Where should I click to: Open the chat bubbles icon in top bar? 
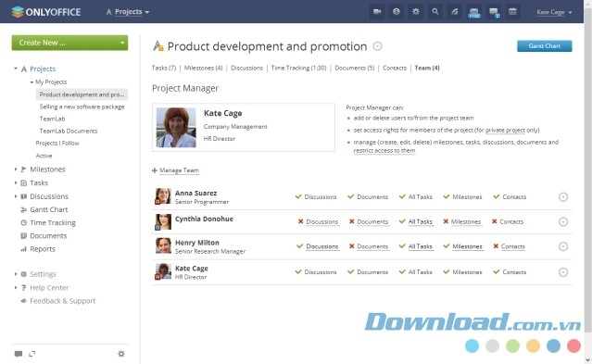coord(494,12)
